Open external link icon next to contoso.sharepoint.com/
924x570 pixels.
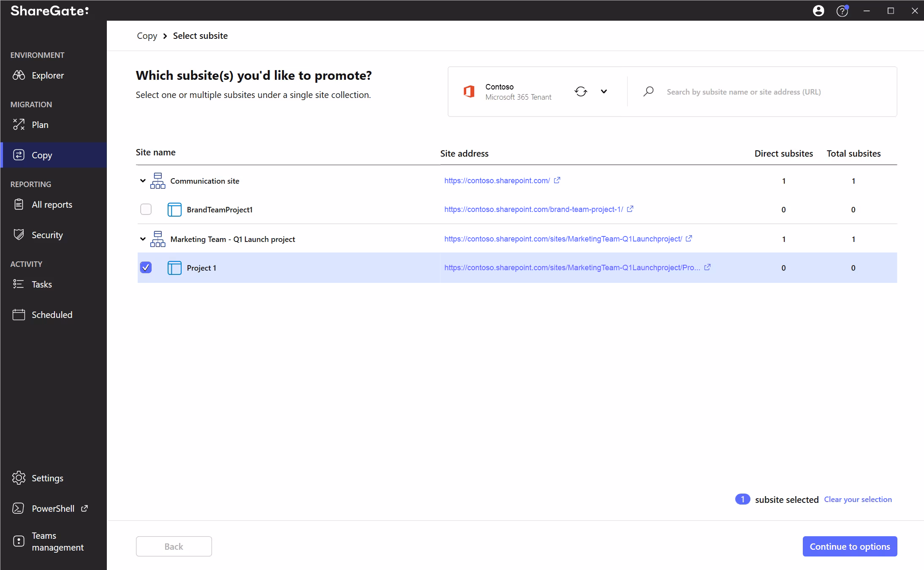[557, 180]
